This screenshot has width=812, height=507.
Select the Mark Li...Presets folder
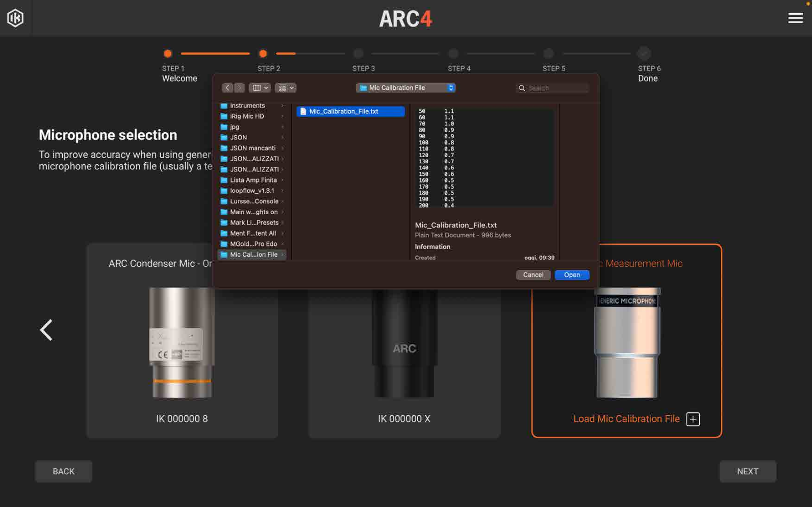point(252,223)
